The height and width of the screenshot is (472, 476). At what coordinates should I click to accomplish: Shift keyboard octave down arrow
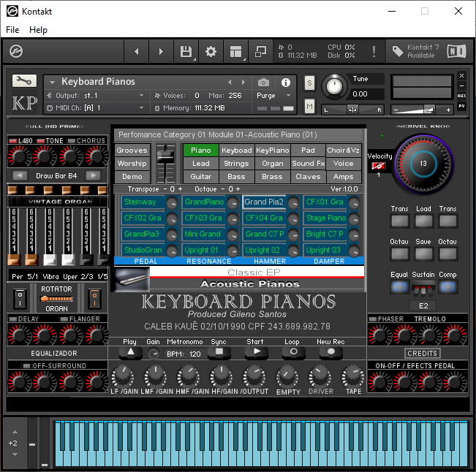tap(15, 454)
